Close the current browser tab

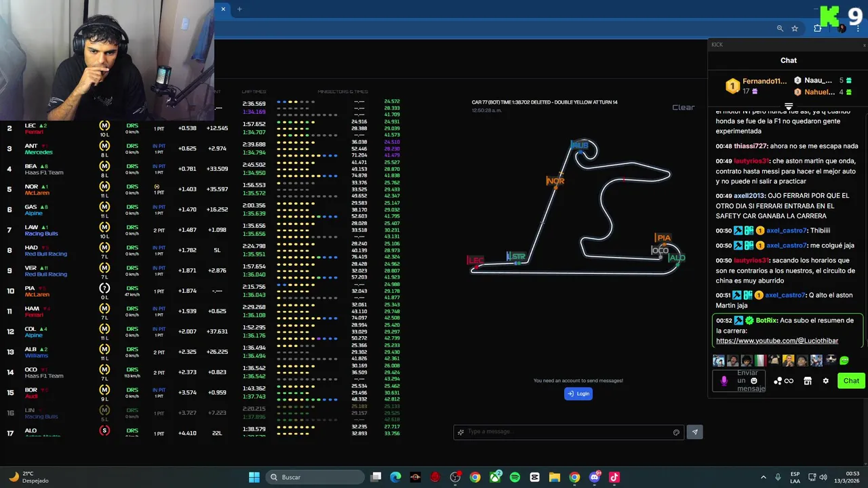pyautogui.click(x=224, y=9)
